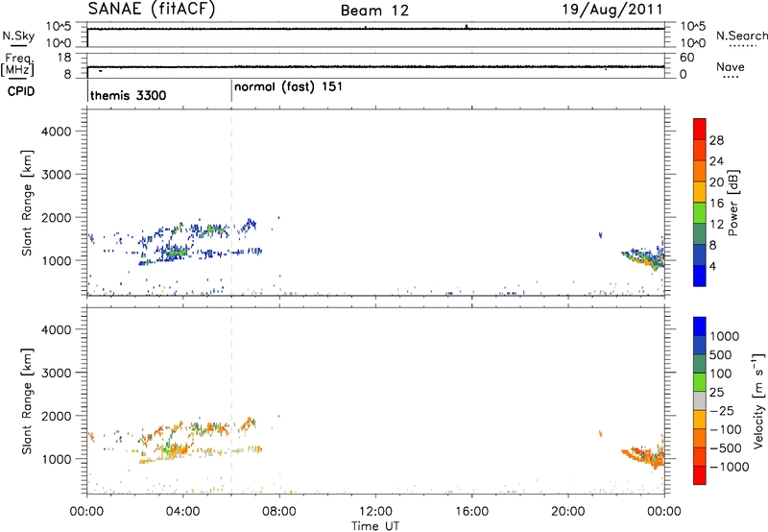Click the 'CPID' label

(x=21, y=91)
